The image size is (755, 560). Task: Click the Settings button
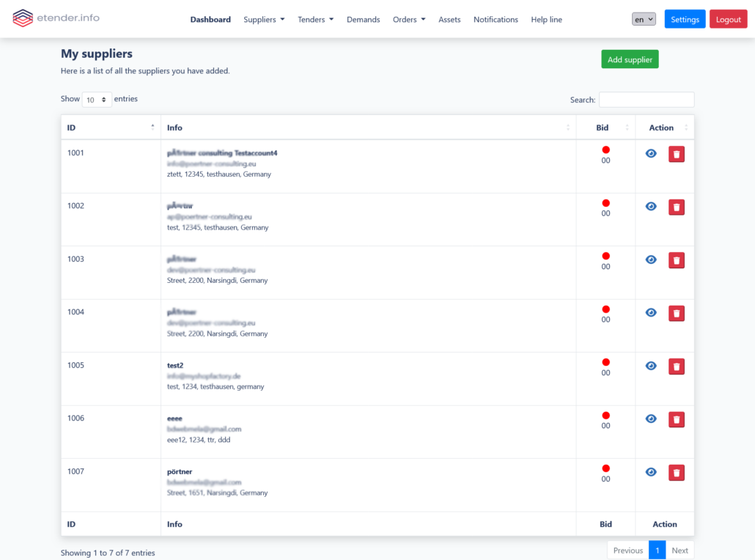coord(685,19)
